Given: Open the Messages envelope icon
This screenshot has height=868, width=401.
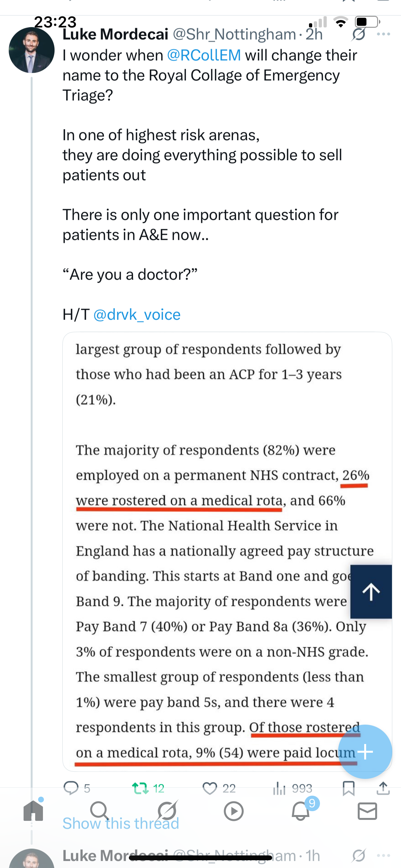Looking at the screenshot, I should pyautogui.click(x=367, y=811).
